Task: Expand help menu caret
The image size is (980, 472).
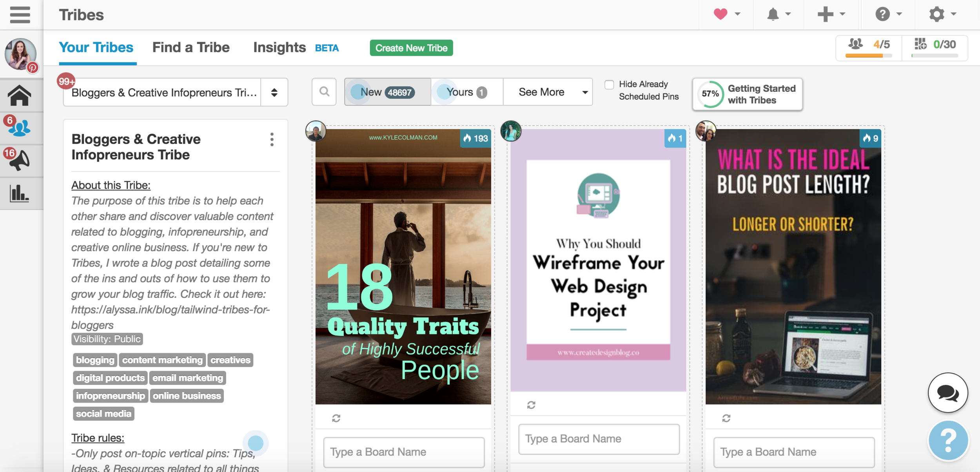Action: tap(899, 14)
